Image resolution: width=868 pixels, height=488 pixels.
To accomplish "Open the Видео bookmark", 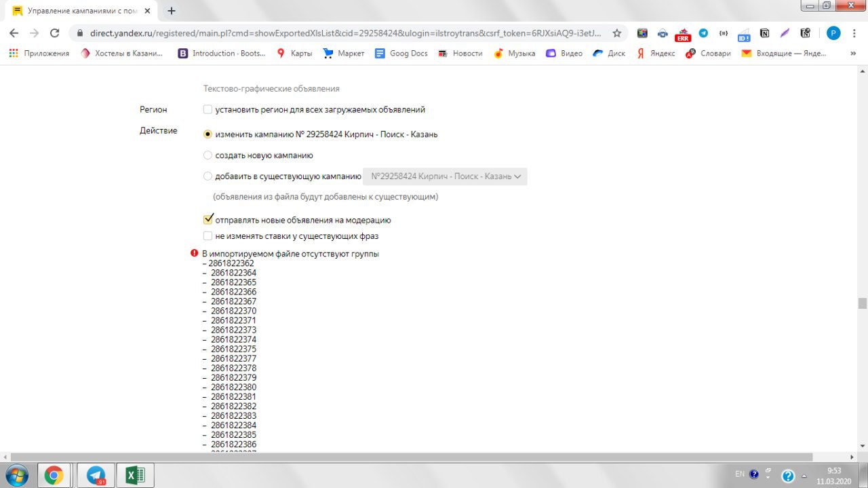I will point(564,53).
